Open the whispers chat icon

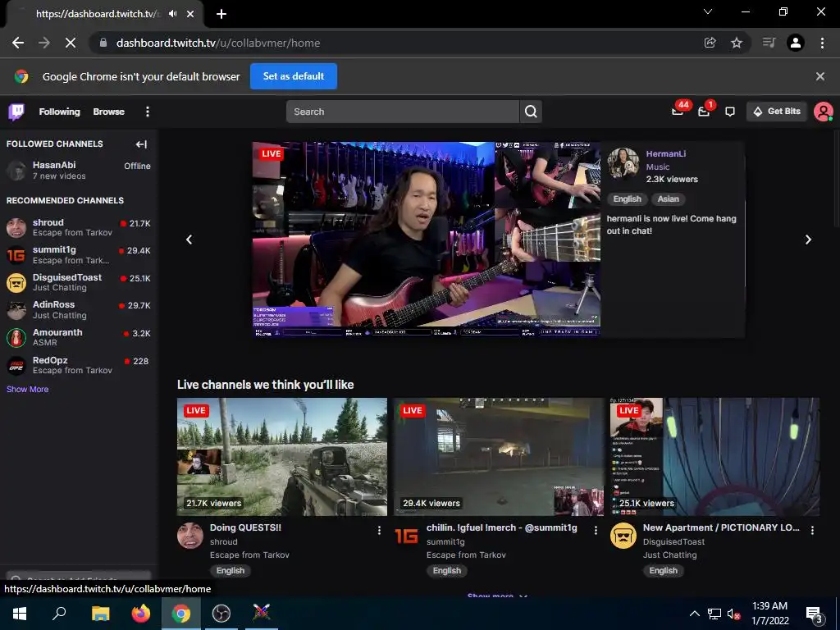(x=729, y=112)
